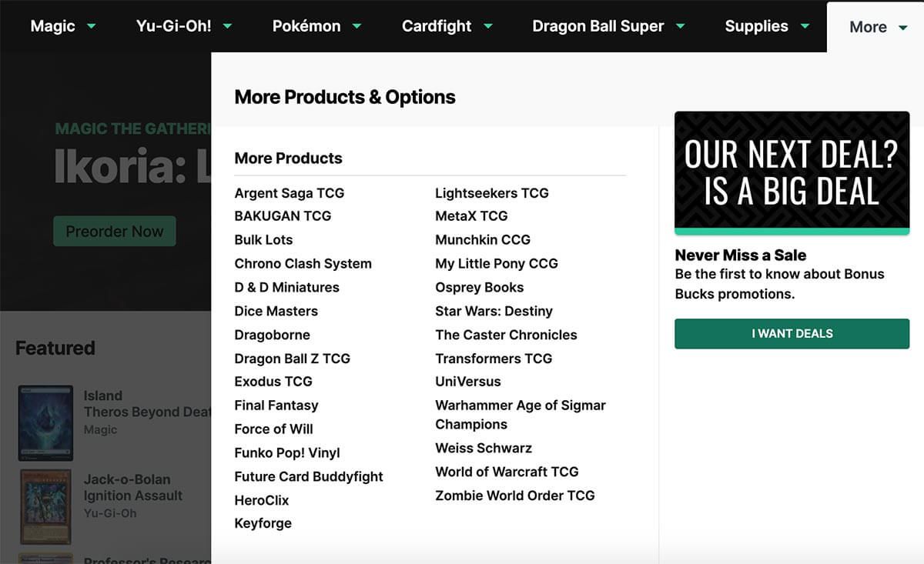Open D & D Miniatures

coord(287,288)
